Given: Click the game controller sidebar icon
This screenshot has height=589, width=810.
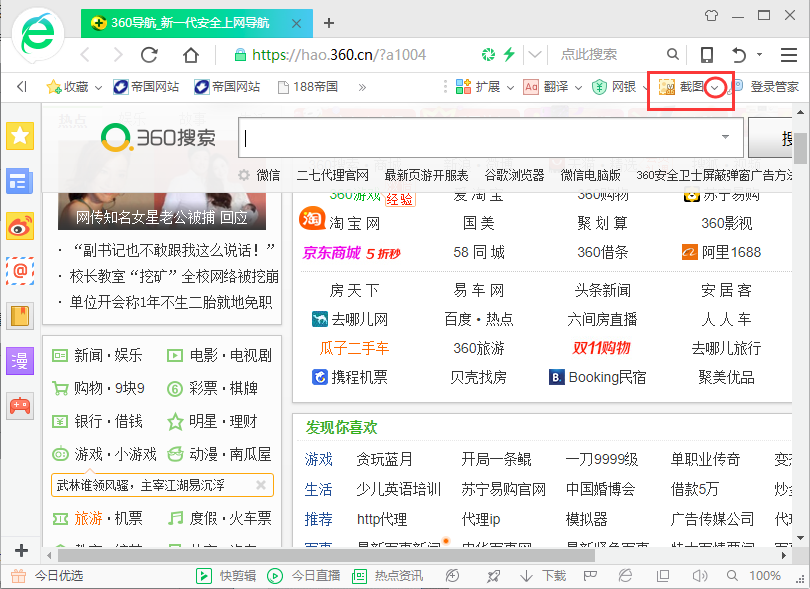Looking at the screenshot, I should pyautogui.click(x=20, y=404).
